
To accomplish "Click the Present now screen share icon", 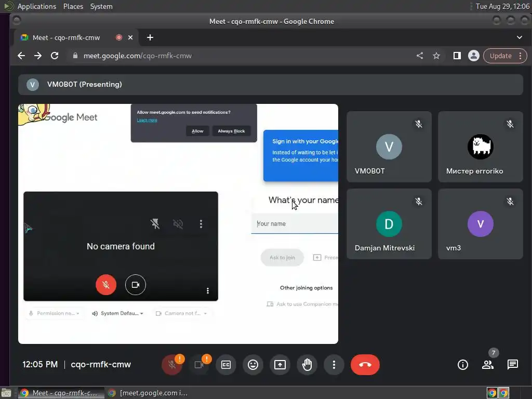I will click(280, 365).
